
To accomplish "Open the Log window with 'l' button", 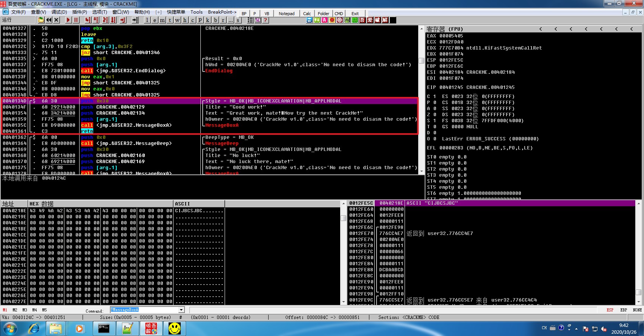I will [x=147, y=20].
